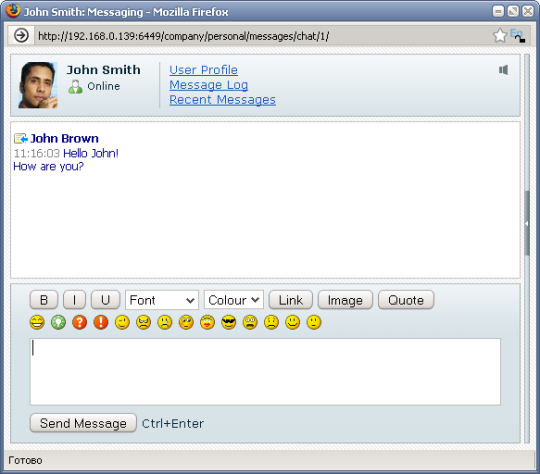Image resolution: width=540 pixels, height=474 pixels.
Task: Click the incoming message icon by John Brown
Action: [21, 138]
